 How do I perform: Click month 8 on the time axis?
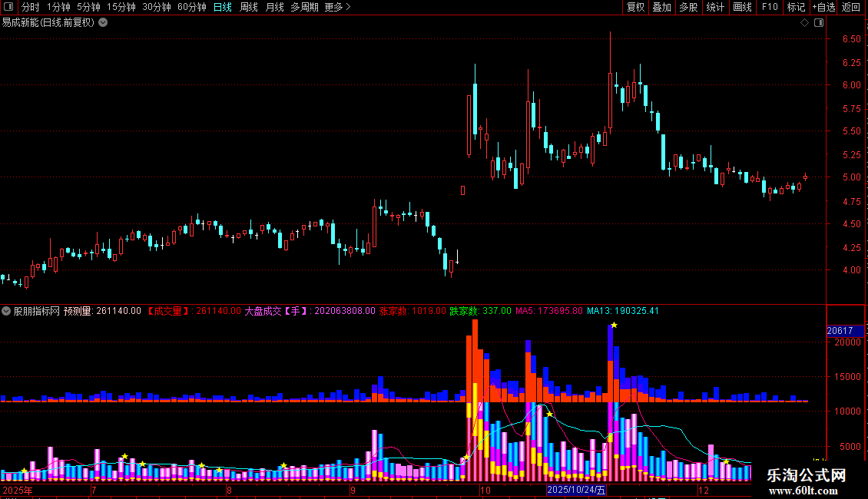coord(229,490)
